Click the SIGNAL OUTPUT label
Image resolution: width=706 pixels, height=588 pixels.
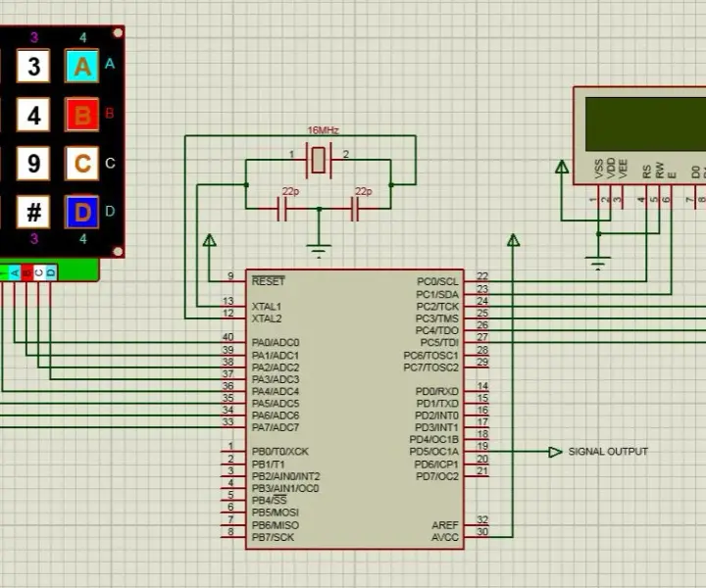pos(608,451)
